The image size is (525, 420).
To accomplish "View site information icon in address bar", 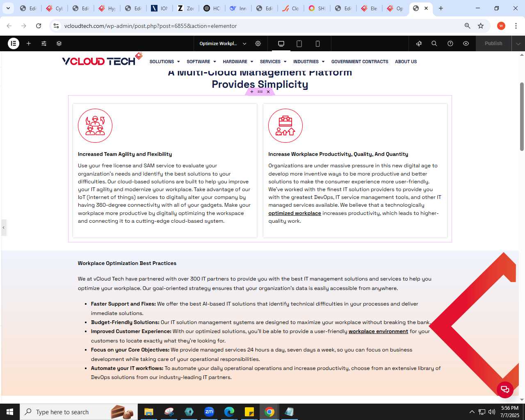I will (x=56, y=26).
